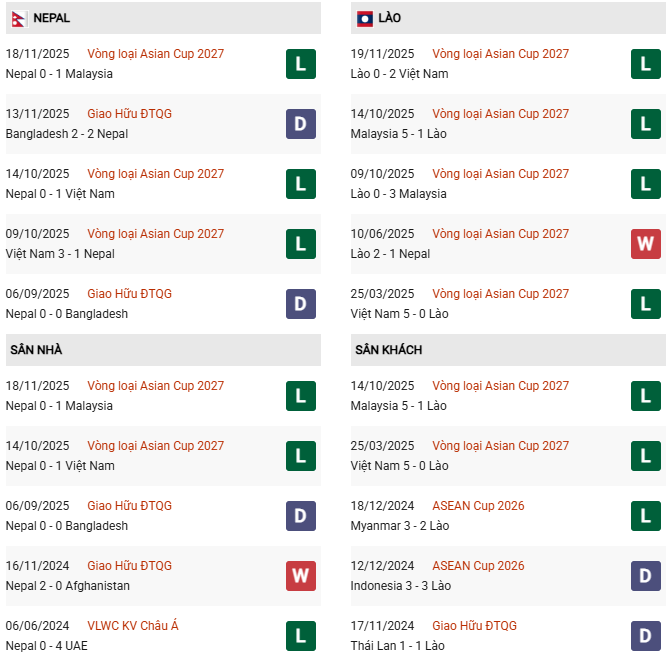
Task: Click the D badge for Thái Lan 1 - 1 Lào
Action: click(645, 636)
